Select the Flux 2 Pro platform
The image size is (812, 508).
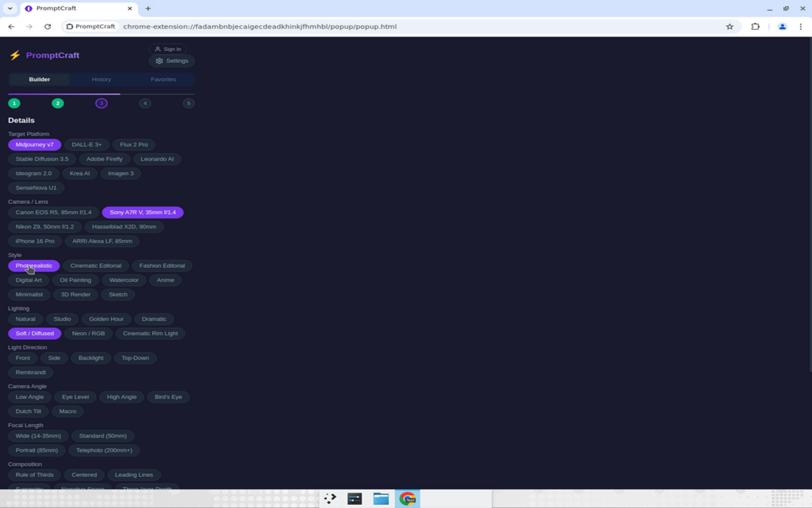coord(134,145)
